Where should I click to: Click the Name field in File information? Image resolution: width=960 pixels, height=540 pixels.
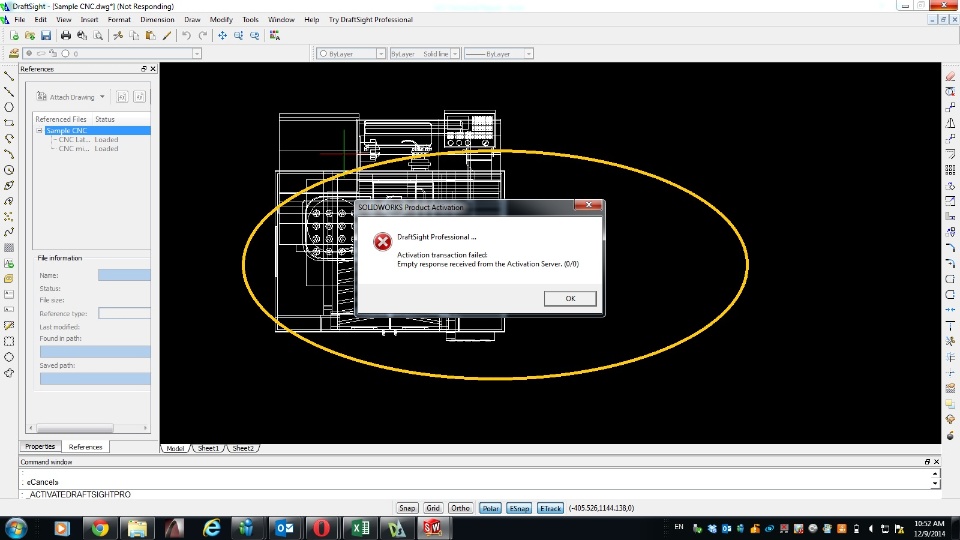124,275
